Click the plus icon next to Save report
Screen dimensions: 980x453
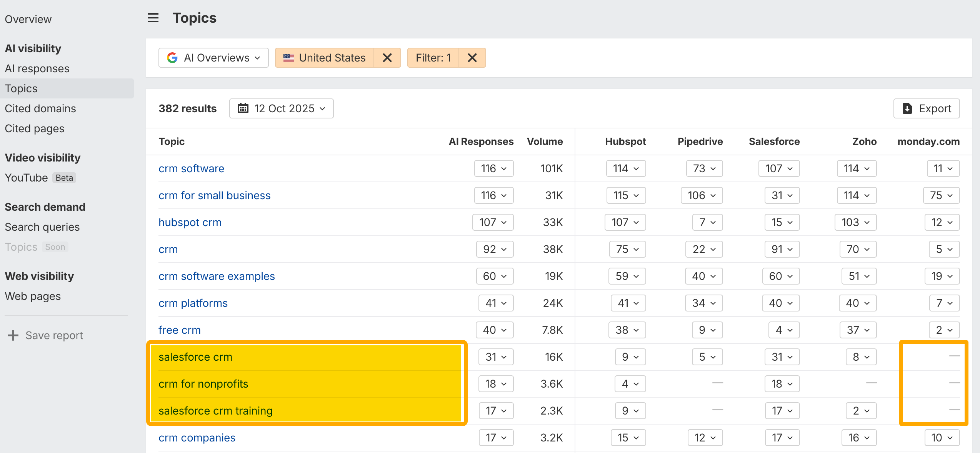(x=13, y=335)
